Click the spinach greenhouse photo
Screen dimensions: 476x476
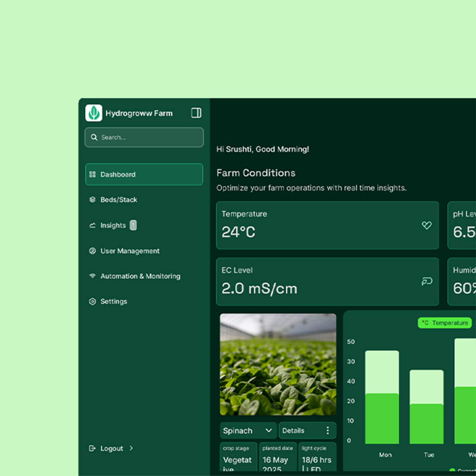[278, 364]
